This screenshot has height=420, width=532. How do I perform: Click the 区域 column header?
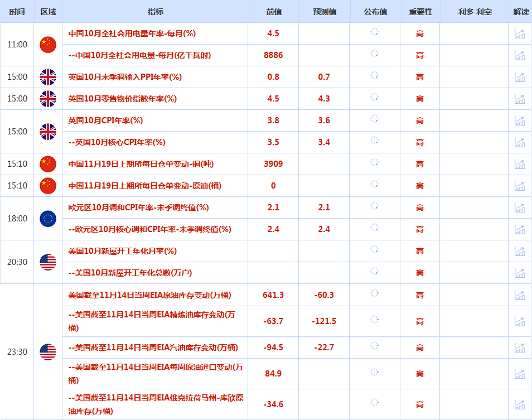48,12
